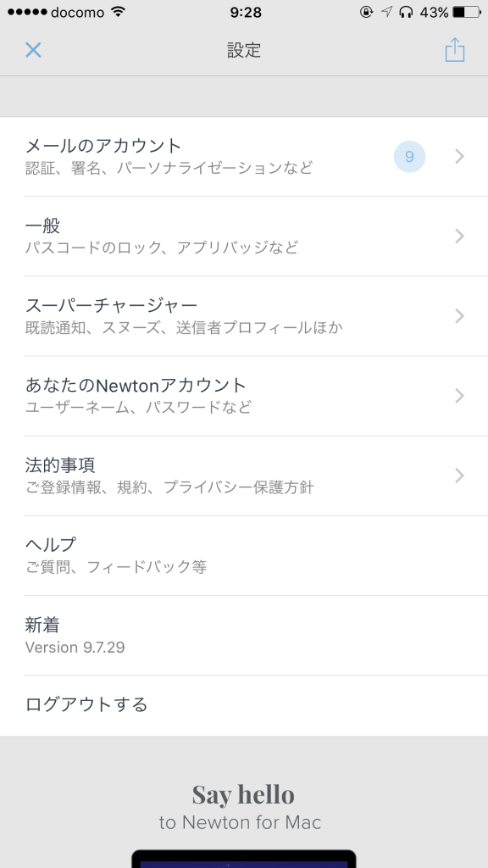Tap ログアウトする to log out
The width and height of the screenshot is (488, 868).
coord(244,705)
